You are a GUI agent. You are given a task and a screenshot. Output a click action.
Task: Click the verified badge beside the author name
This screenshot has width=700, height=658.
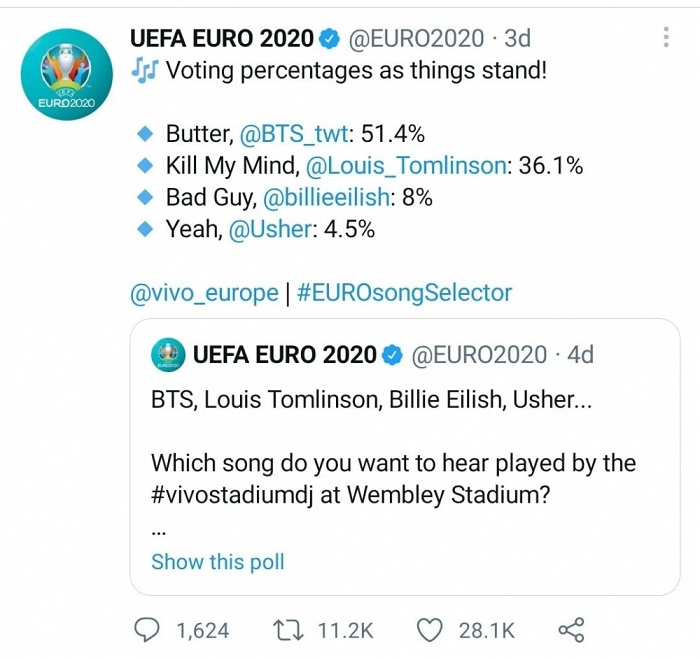[330, 39]
